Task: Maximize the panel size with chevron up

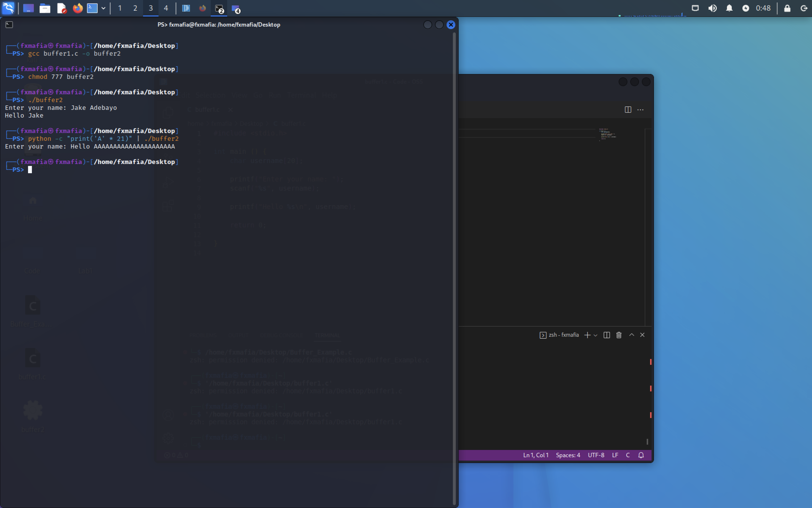Action: click(x=631, y=335)
